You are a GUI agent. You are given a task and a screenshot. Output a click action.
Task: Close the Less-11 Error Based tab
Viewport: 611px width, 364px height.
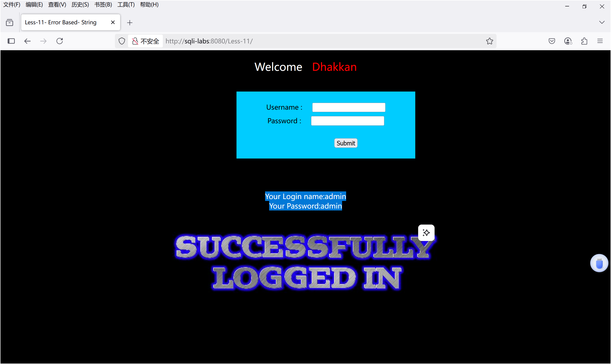tap(113, 22)
